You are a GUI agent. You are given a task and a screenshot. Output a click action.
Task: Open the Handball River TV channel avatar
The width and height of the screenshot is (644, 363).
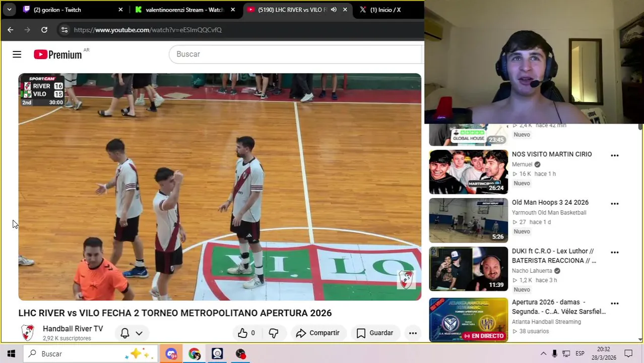[28, 333]
